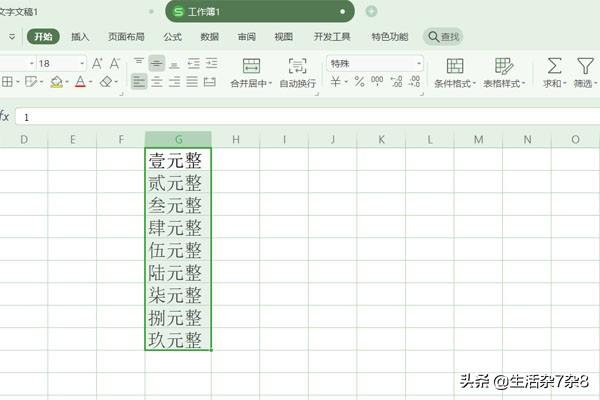Open the 特色功能 ribbon tab

(390, 37)
